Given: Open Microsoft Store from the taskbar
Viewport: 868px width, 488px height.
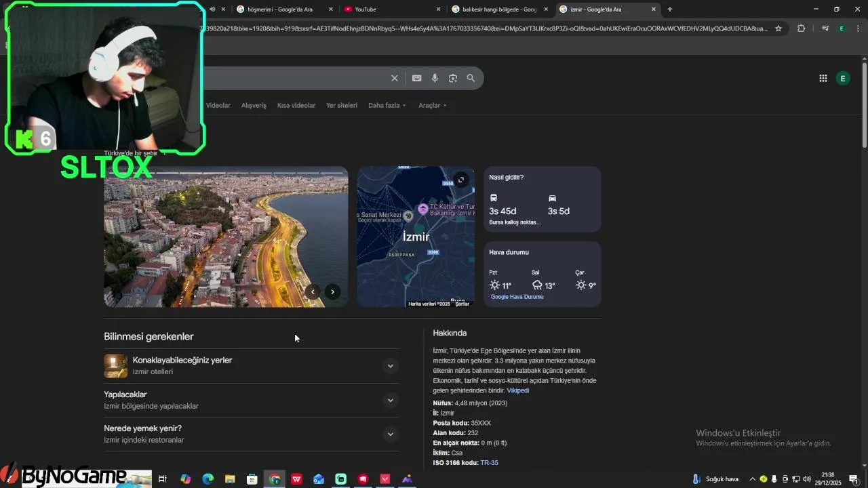Looking at the screenshot, I should tap(252, 479).
